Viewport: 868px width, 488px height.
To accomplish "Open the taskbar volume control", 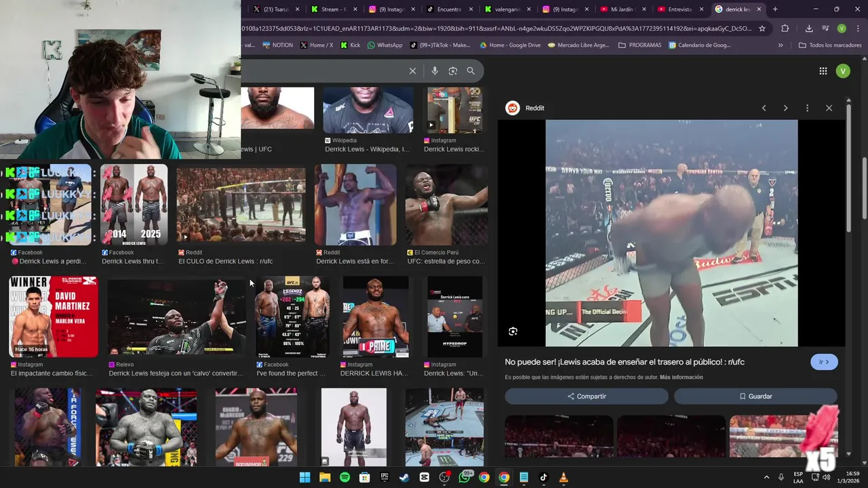I will pos(826,477).
